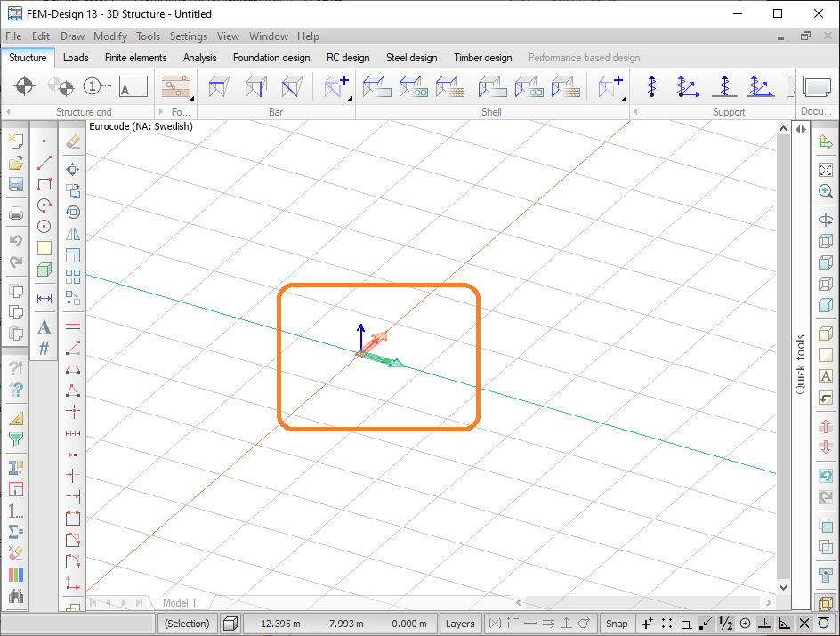Open the RC design tab
840x636 pixels.
click(348, 58)
